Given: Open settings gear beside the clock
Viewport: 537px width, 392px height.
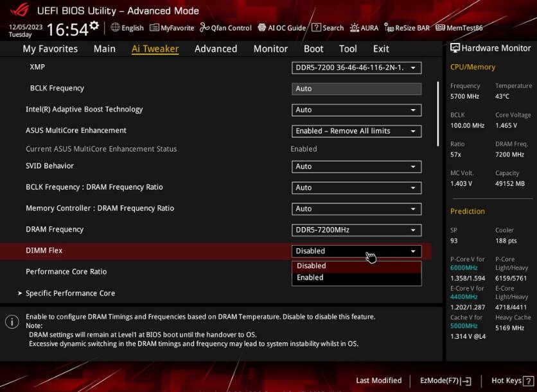Looking at the screenshot, I should tap(94, 25).
